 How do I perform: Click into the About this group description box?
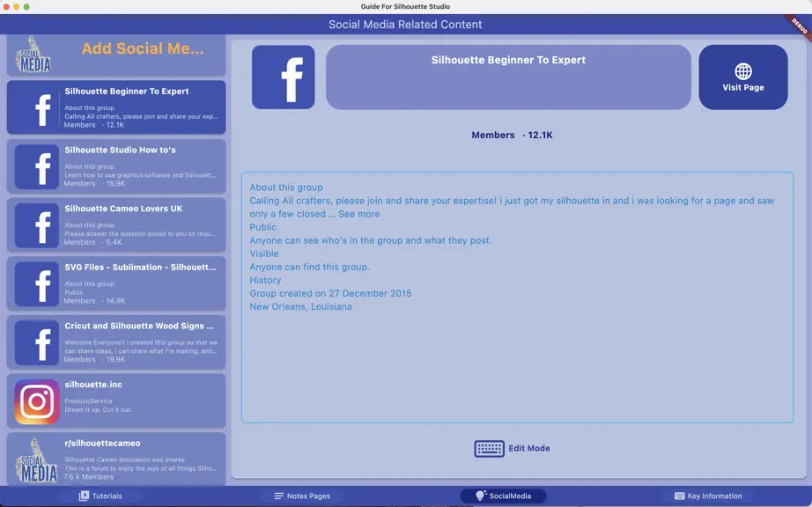(517, 298)
